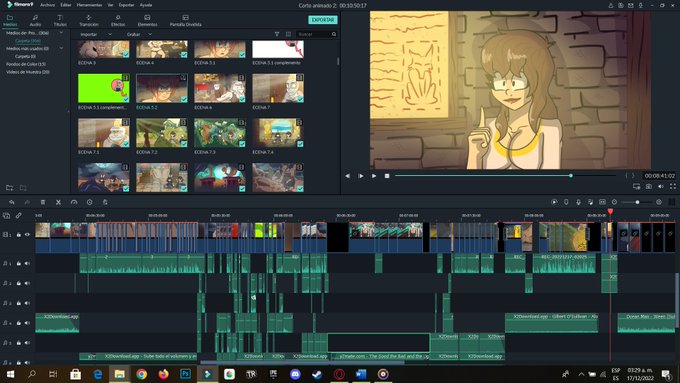Viewport: 680px width, 383px height.
Task: Hide video track 1 with the eye icon
Action: [27, 235]
